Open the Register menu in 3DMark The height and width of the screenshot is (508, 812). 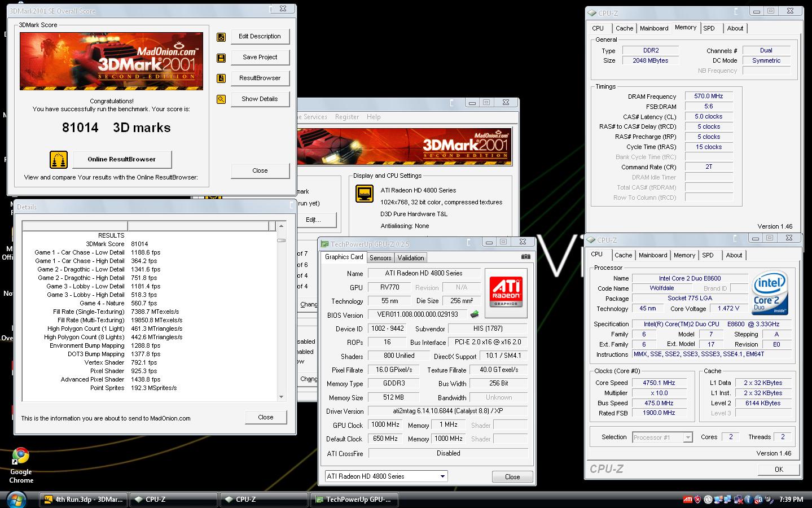[x=347, y=117]
